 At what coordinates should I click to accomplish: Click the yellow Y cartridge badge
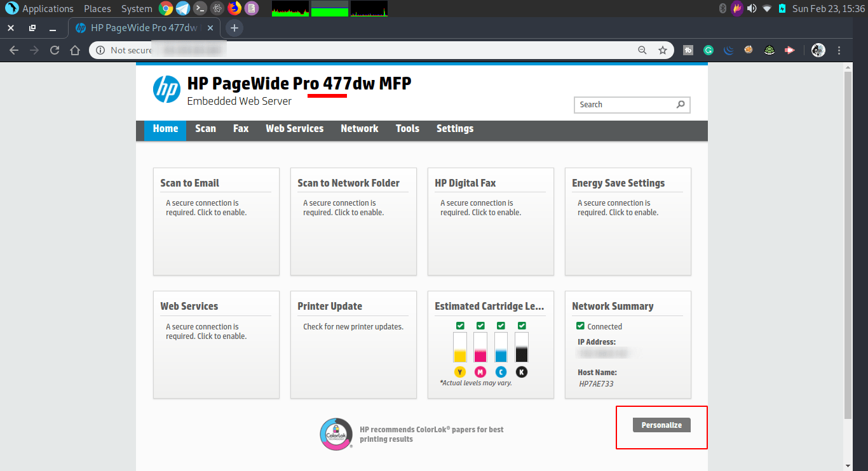pyautogui.click(x=460, y=372)
